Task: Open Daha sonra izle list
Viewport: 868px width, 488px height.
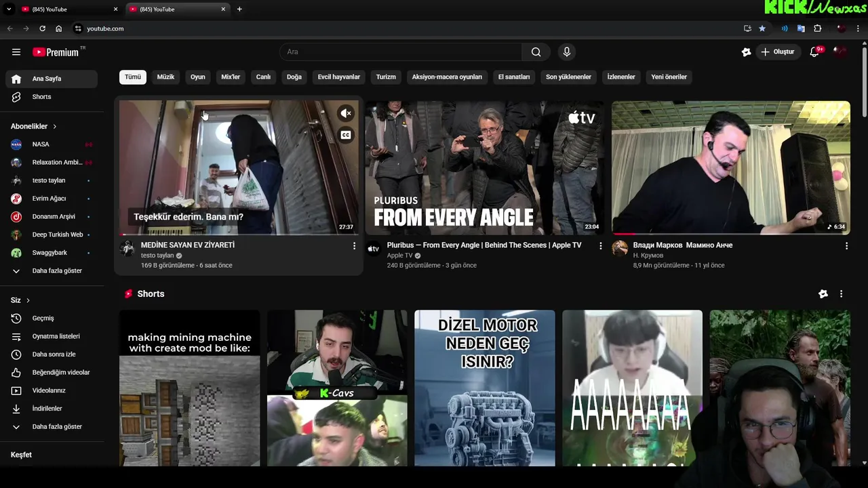Action: (x=52, y=354)
